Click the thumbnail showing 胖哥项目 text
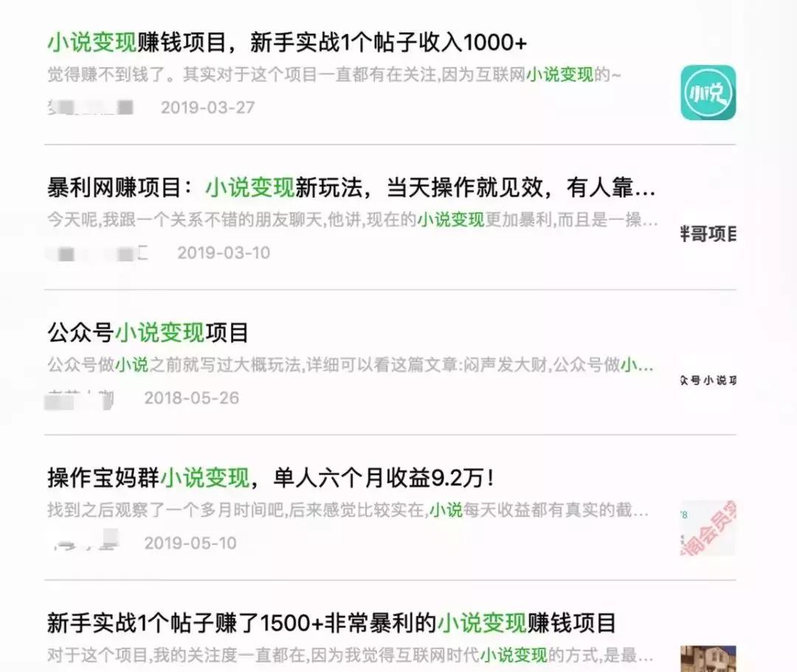The image size is (797, 672). (x=708, y=234)
